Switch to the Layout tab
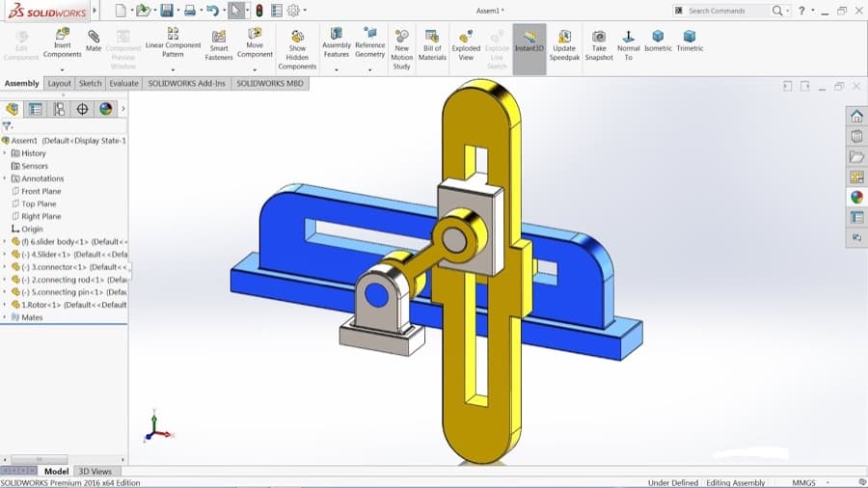The height and width of the screenshot is (488, 868). point(59,84)
